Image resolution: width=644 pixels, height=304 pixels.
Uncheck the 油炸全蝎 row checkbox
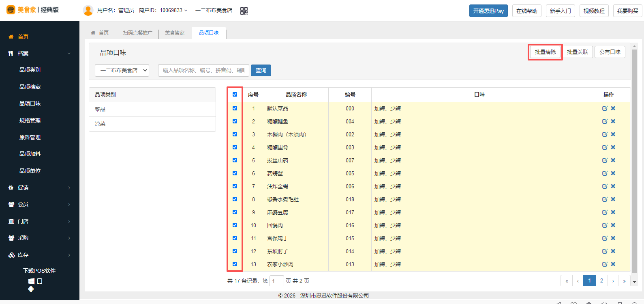click(235, 186)
